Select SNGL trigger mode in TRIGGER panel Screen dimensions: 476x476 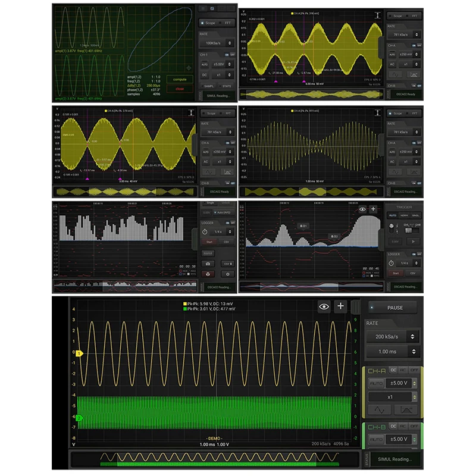(415, 215)
